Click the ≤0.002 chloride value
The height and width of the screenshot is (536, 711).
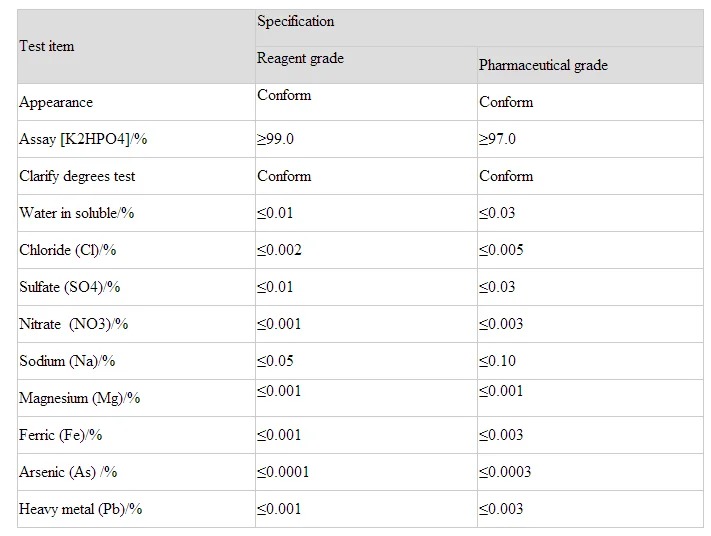[x=279, y=250]
